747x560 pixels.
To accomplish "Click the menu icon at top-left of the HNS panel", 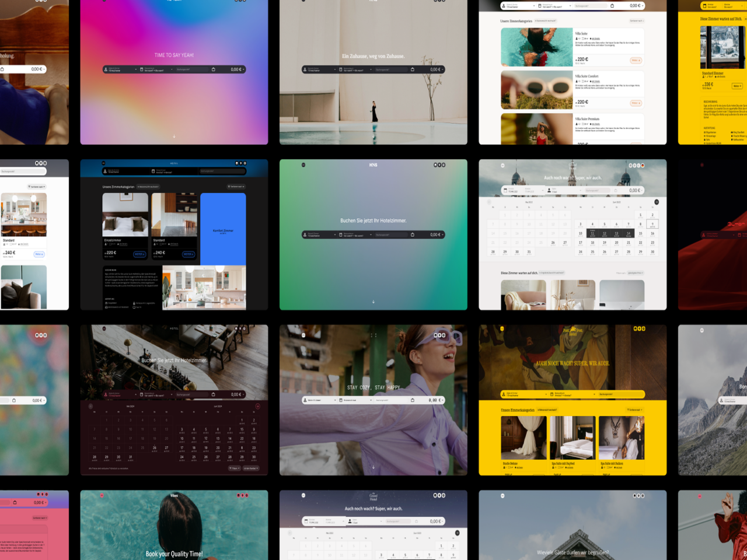I will coord(303,165).
